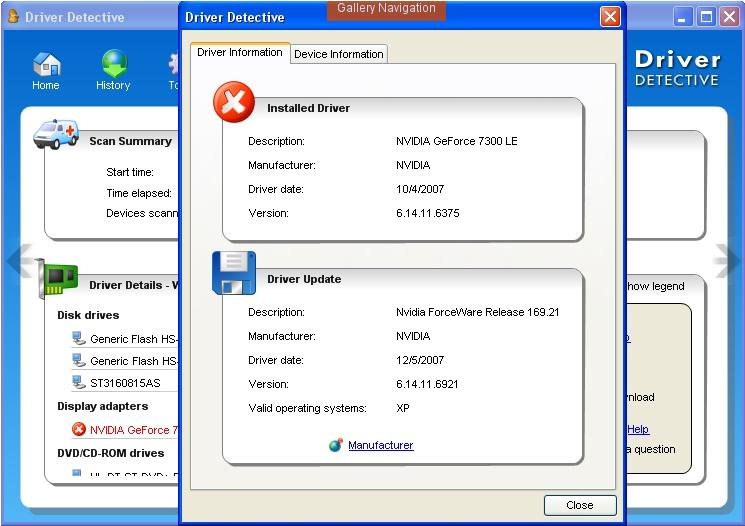Viewport: 745px width, 526px height.
Task: Click the DVD/CD-ROM drives category heading
Action: point(111,453)
